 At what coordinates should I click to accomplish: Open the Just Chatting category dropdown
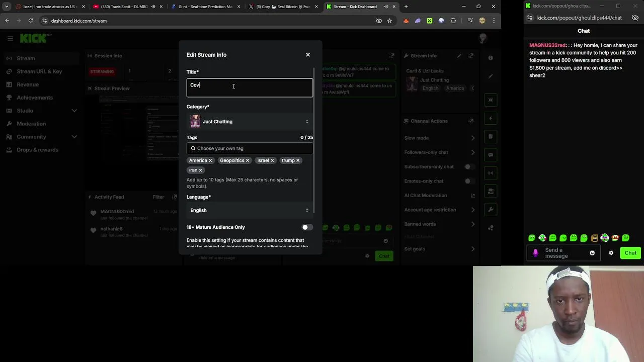pos(250,121)
